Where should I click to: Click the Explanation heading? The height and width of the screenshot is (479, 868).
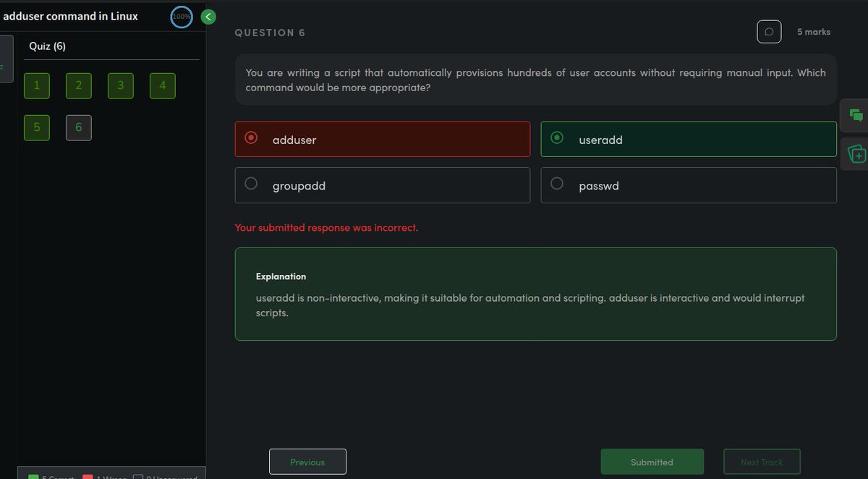click(281, 276)
